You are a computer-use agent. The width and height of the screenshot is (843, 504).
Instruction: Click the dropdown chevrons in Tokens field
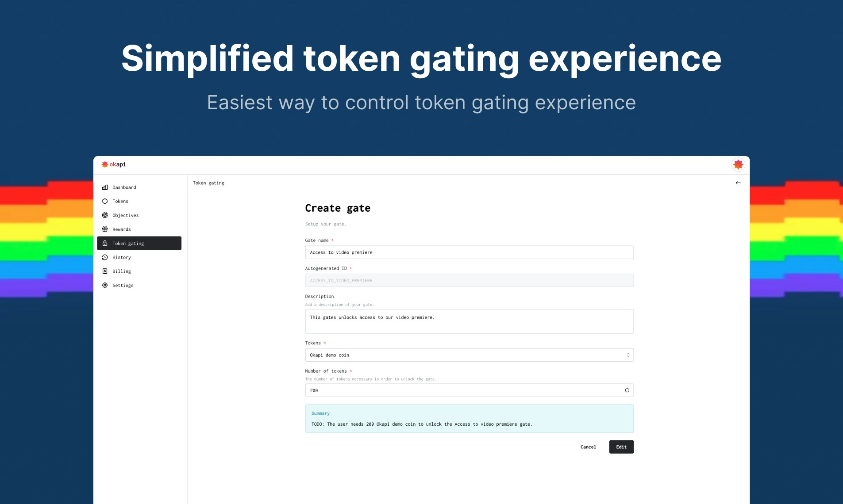tap(628, 355)
